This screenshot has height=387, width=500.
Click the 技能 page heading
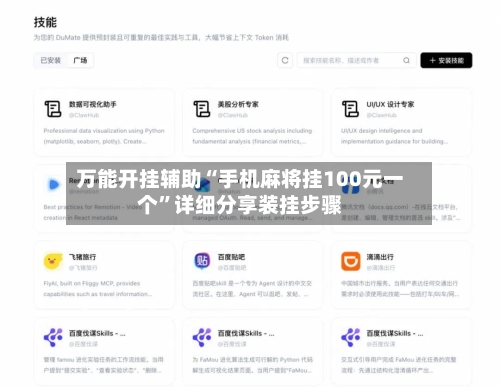pos(45,22)
